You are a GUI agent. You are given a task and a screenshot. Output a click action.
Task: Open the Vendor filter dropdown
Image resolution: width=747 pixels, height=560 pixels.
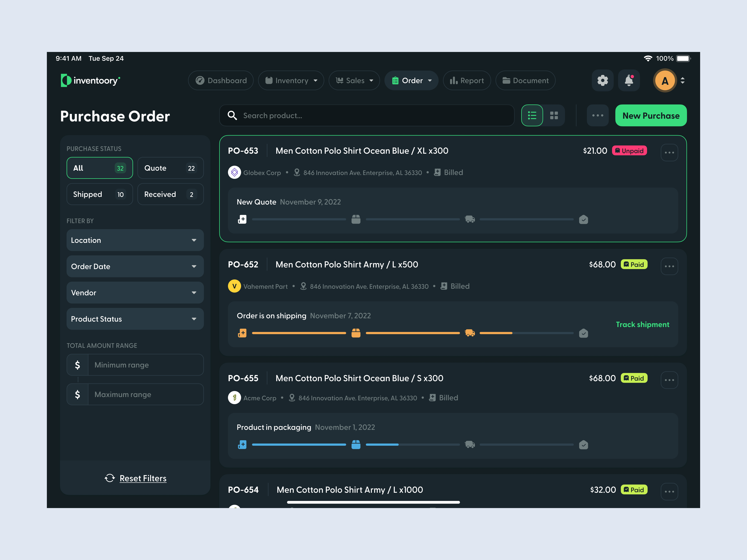coord(135,293)
